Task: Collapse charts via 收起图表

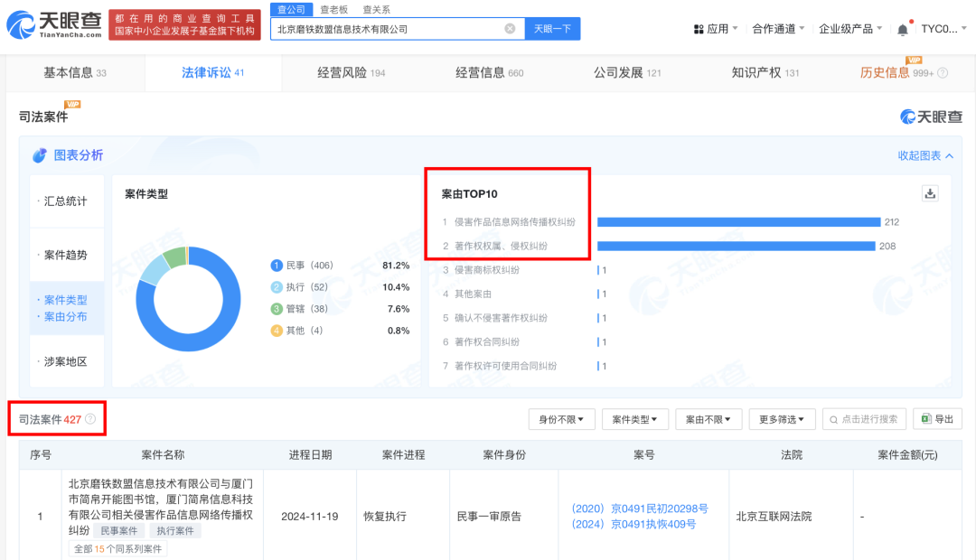Action: (x=925, y=155)
